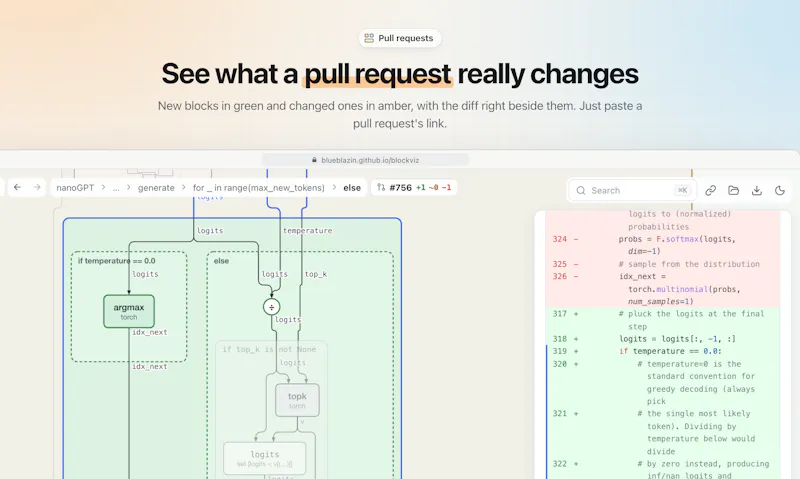Select for _ in range(max_new_tokens) breadcrumb
This screenshot has width=800, height=479.
point(259,188)
